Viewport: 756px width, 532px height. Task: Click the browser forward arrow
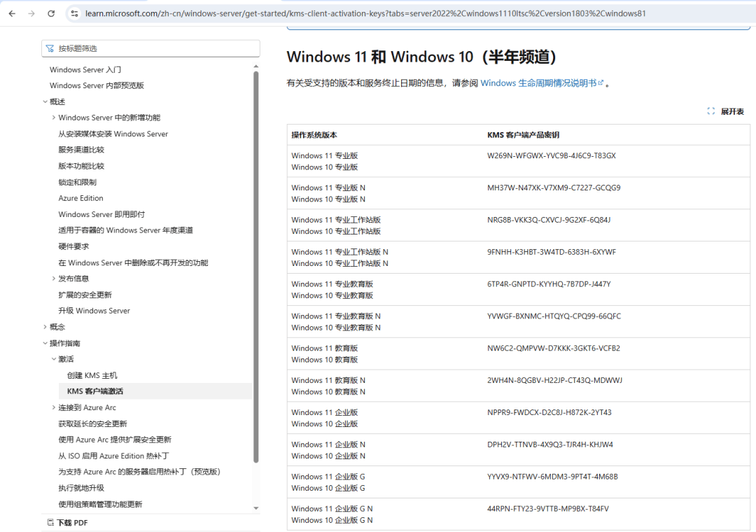click(x=31, y=13)
